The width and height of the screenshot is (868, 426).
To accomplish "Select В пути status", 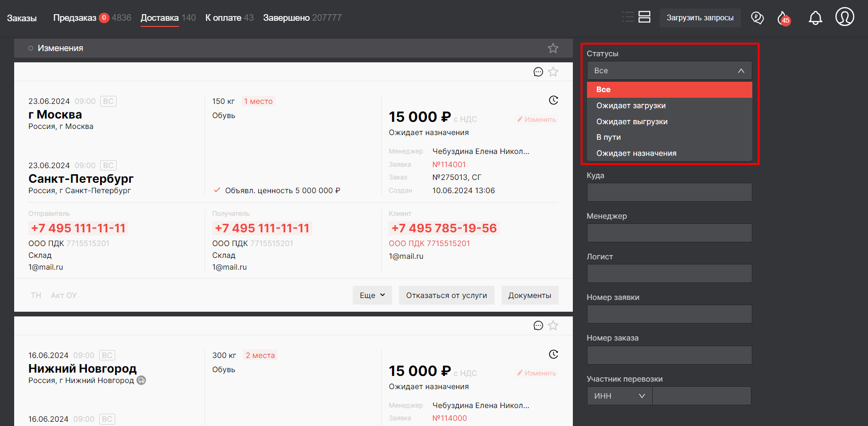I will point(669,137).
